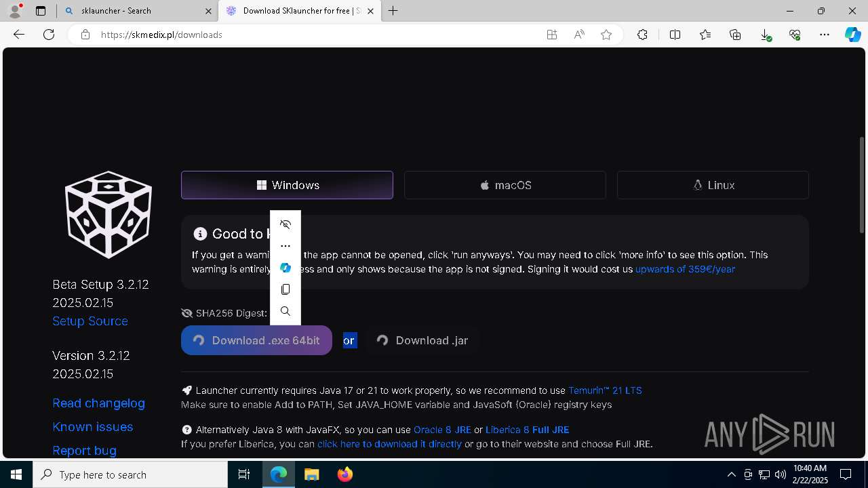Click the address bar URL field
The height and width of the screenshot is (488, 868).
(319, 35)
